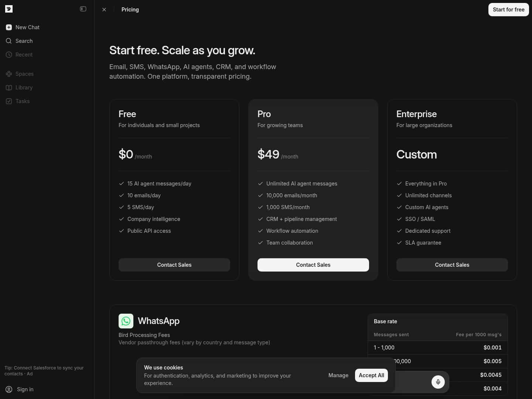Select the 1 - 1,000 rate row

click(437, 348)
